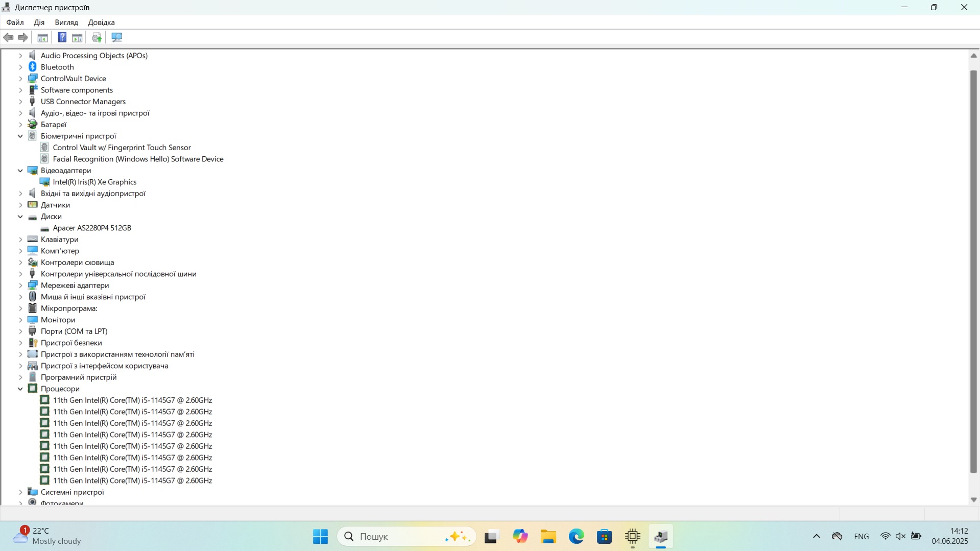980x551 pixels.
Task: Expand the Порти (COM та LPT) category
Action: (20, 331)
